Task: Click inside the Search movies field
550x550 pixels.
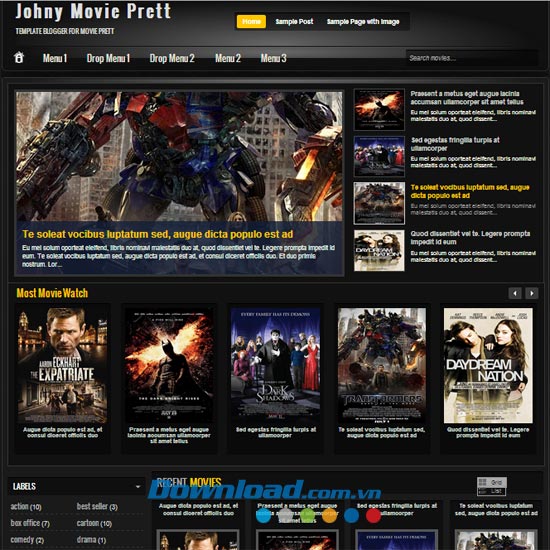Action: (x=471, y=58)
